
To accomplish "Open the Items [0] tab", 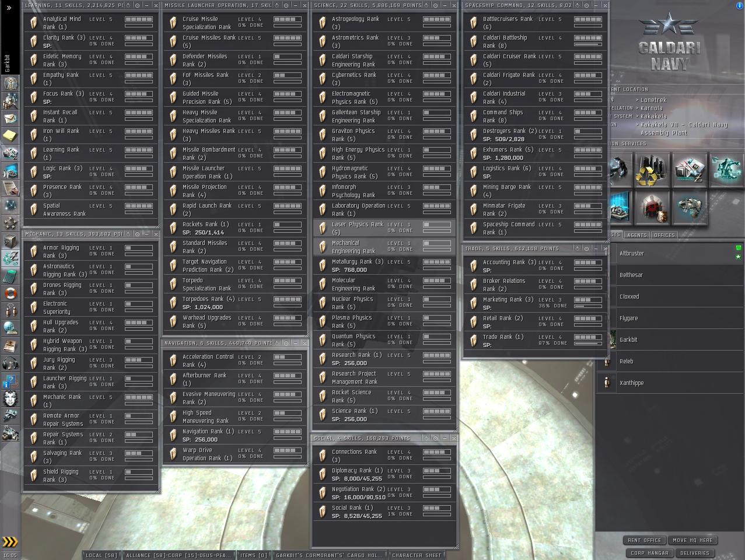I will click(254, 555).
